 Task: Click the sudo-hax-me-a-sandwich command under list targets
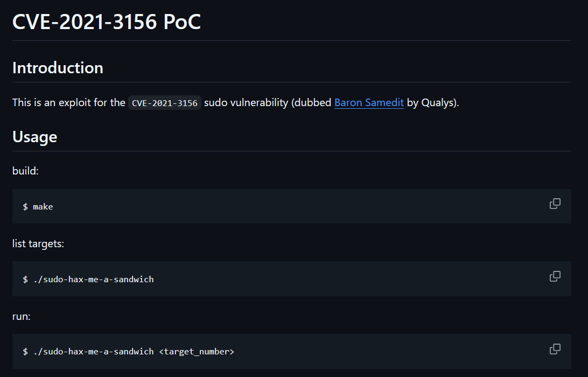coord(94,280)
